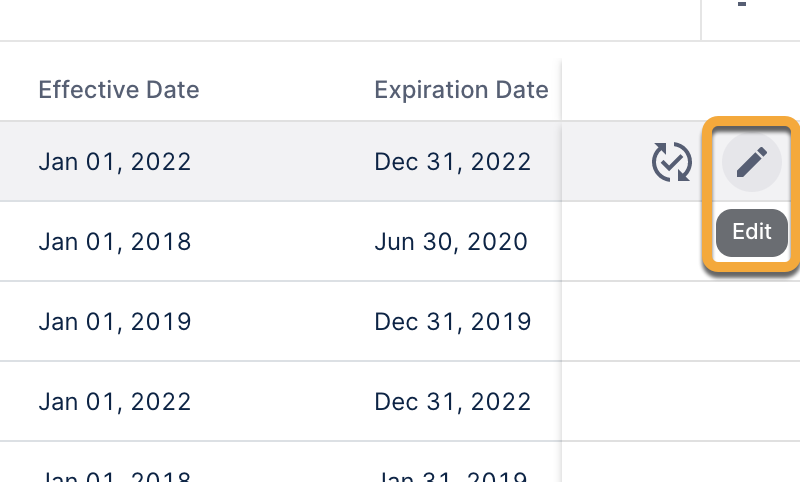Select Dec 31, 2022 in the highlighted row
Image resolution: width=800 pixels, height=482 pixels.
click(x=453, y=162)
